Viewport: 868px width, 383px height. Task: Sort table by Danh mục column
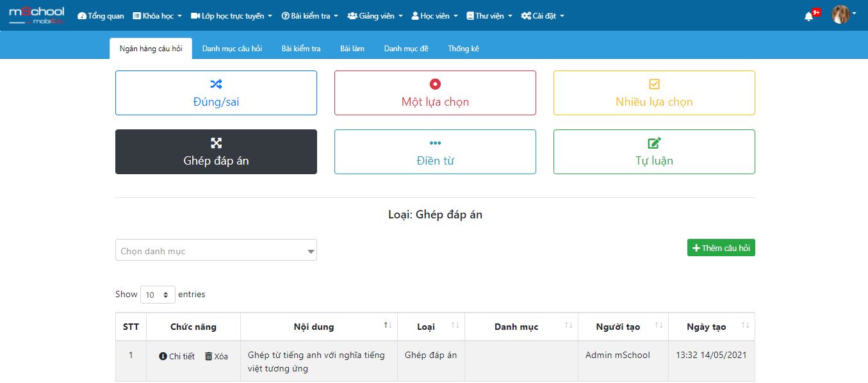click(x=521, y=327)
